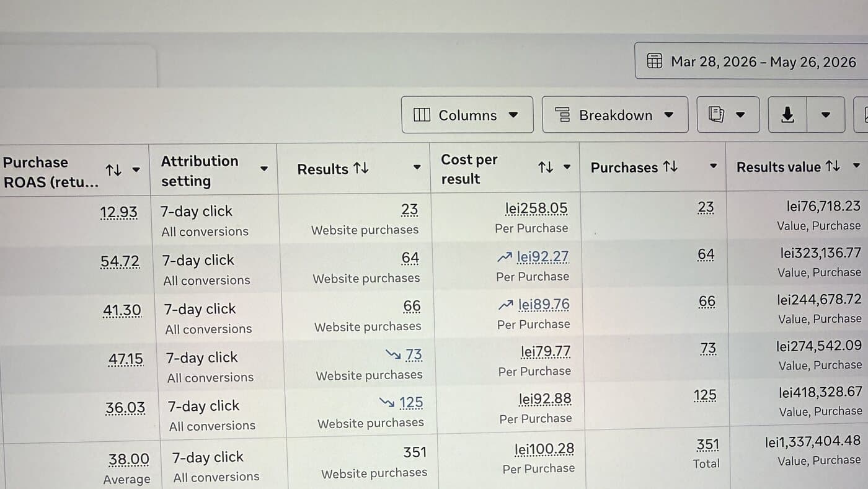Open the reports document icon menu
This screenshot has height=489, width=868.
(x=716, y=114)
